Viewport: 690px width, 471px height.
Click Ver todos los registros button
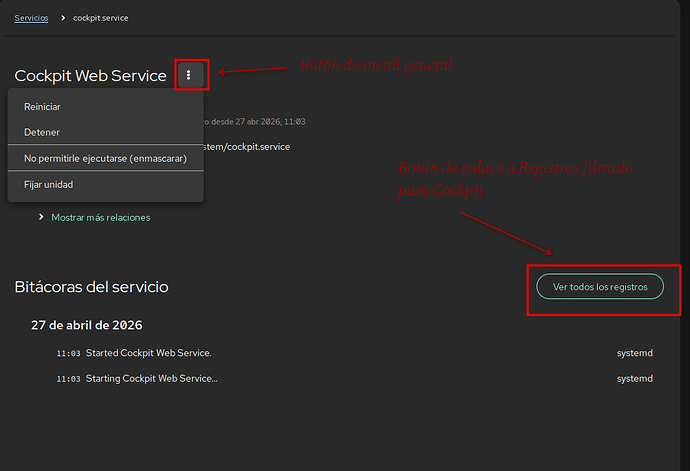(x=600, y=287)
